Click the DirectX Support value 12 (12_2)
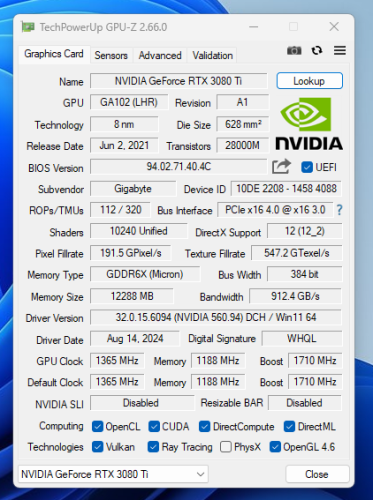The width and height of the screenshot is (373, 500). click(305, 231)
